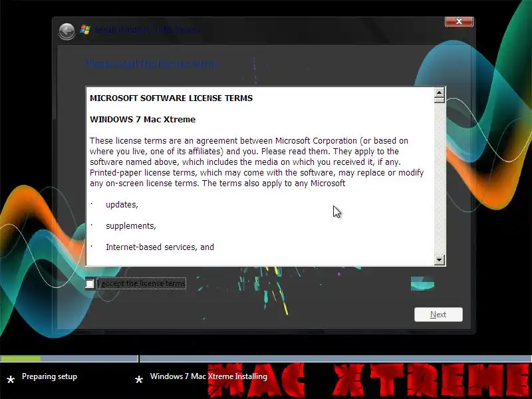This screenshot has width=532, height=399.
Task: Click the "Windows 7 Mac Xtreme Installing" label
Action: (x=209, y=376)
